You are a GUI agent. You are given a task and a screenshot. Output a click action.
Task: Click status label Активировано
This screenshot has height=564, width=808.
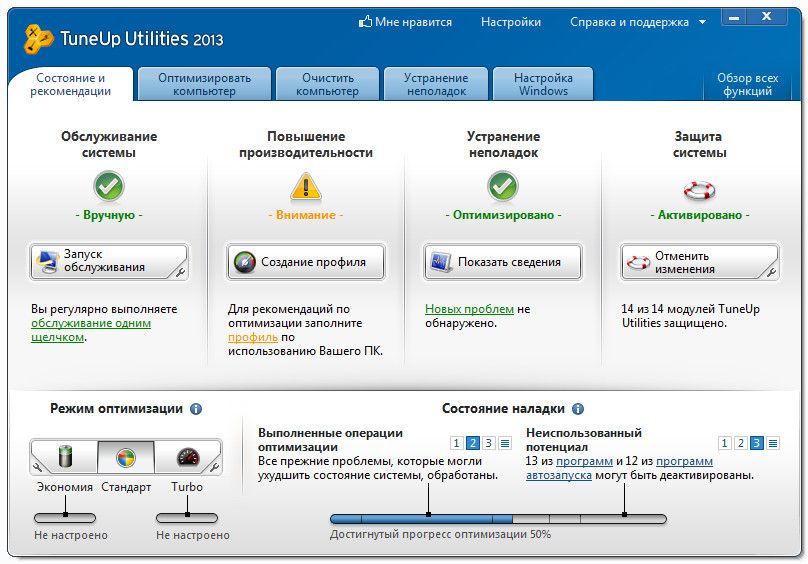point(700,215)
